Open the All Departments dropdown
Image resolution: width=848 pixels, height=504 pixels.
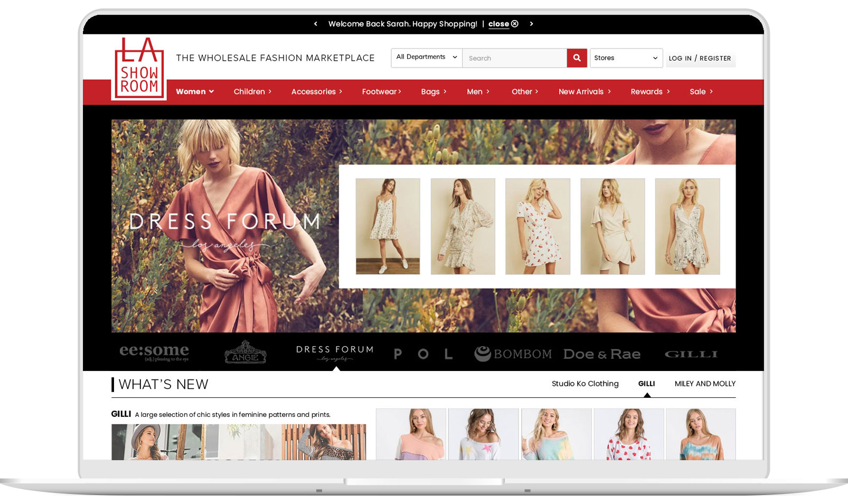point(426,58)
